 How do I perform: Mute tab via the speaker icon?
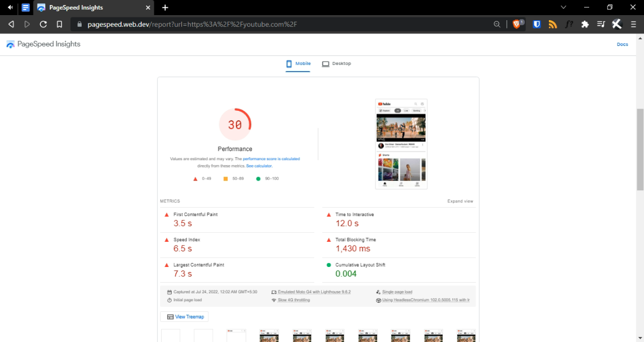click(x=10, y=7)
